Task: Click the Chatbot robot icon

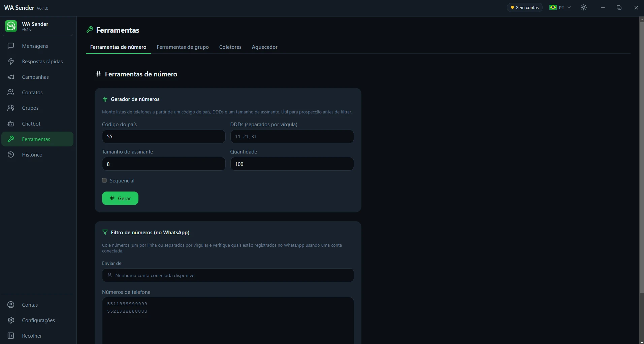Action: 11,124
